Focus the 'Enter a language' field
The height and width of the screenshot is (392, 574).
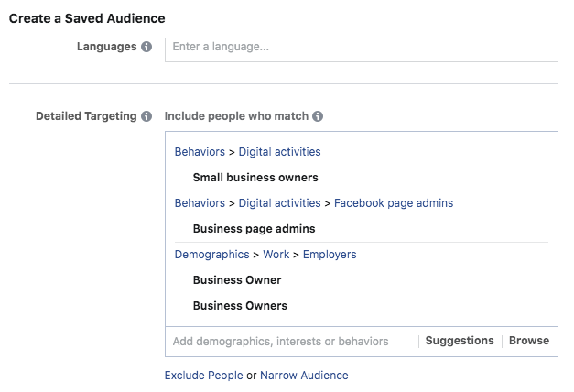point(361,47)
